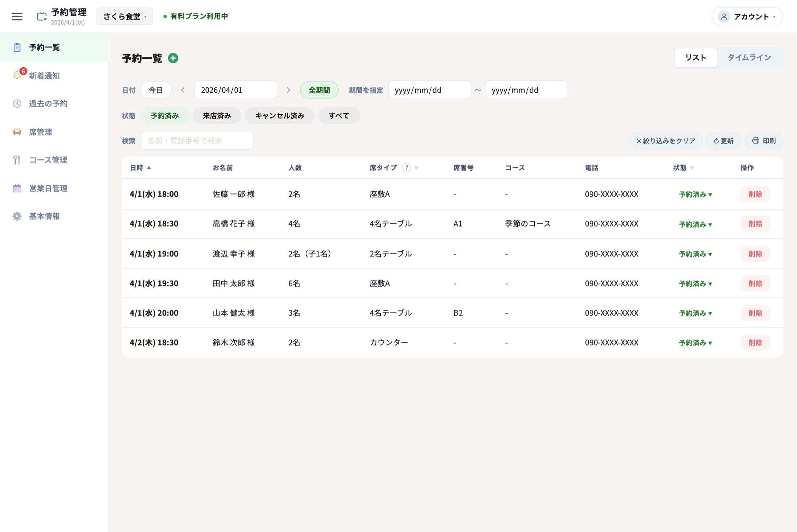The height and width of the screenshot is (532, 797).
Task: Switch to タイムライン view
Action: [749, 58]
